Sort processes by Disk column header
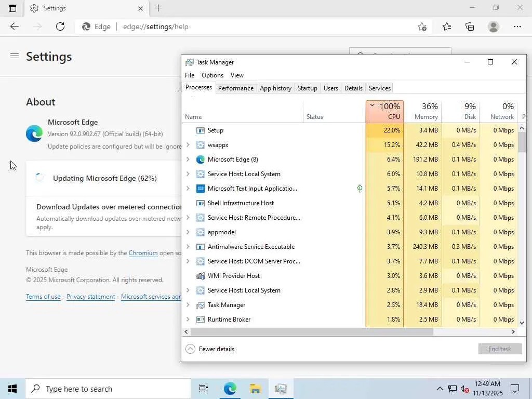 pos(460,111)
